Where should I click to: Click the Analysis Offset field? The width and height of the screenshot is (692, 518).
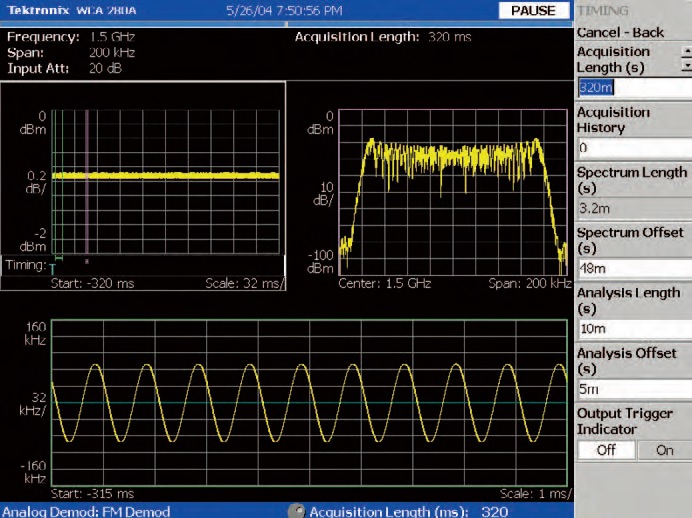(633, 389)
